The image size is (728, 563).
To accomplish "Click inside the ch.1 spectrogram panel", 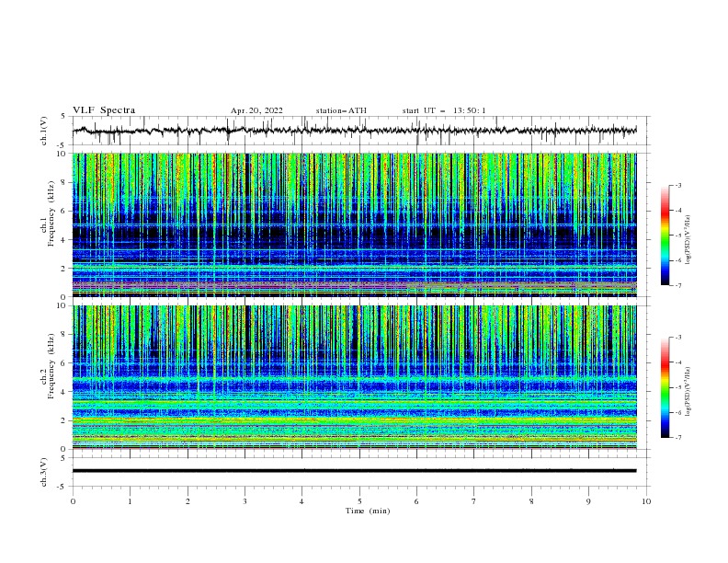I will click(x=354, y=224).
